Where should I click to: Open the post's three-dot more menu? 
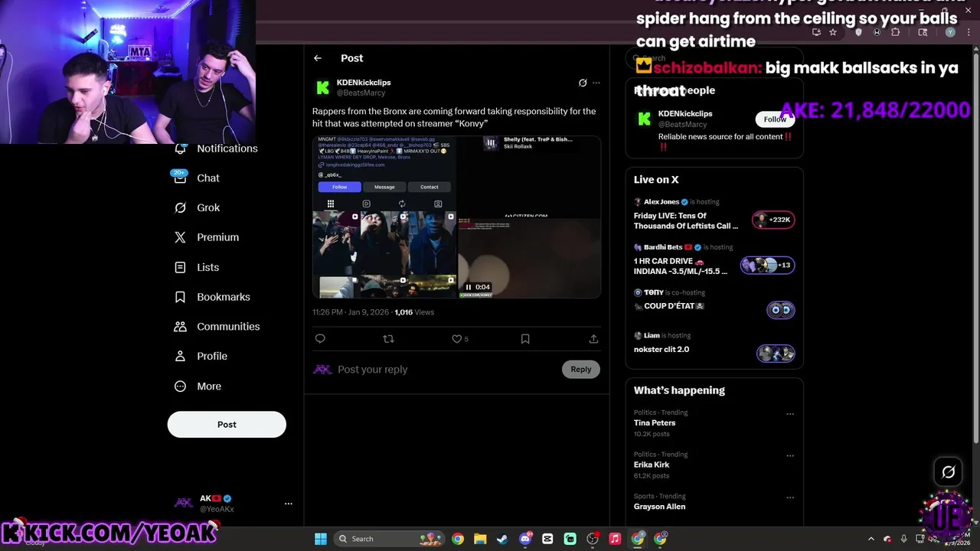pos(596,83)
